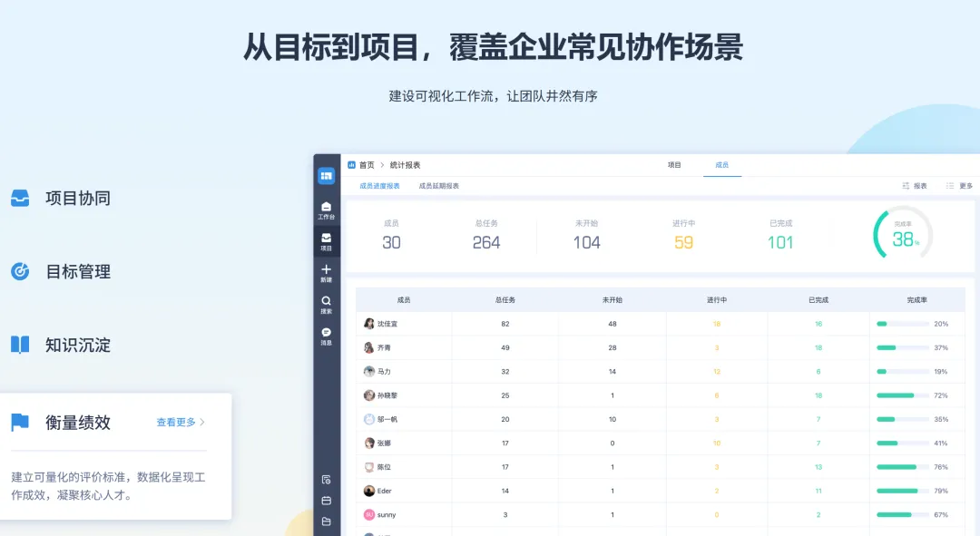980x536 pixels.
Task: Click 沈佳宜's total tasks value 82
Action: pos(505,324)
